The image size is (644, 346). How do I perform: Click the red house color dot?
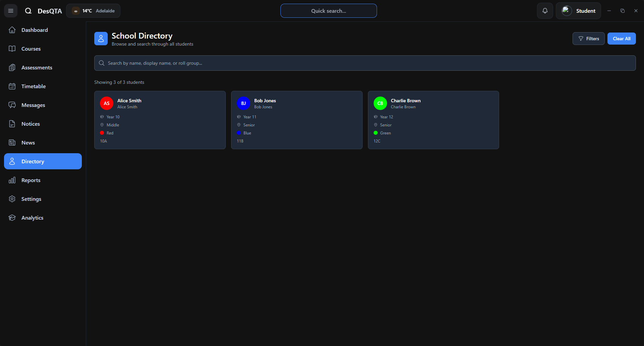click(x=102, y=133)
